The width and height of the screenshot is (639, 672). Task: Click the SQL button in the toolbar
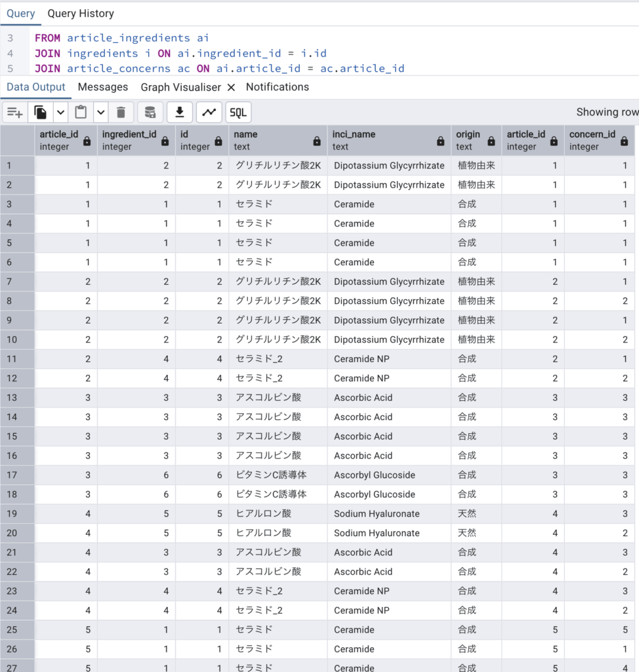coord(238,112)
